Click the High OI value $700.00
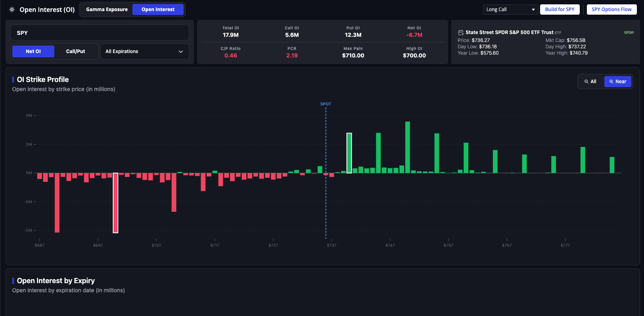This screenshot has height=316, width=644. pyautogui.click(x=414, y=55)
